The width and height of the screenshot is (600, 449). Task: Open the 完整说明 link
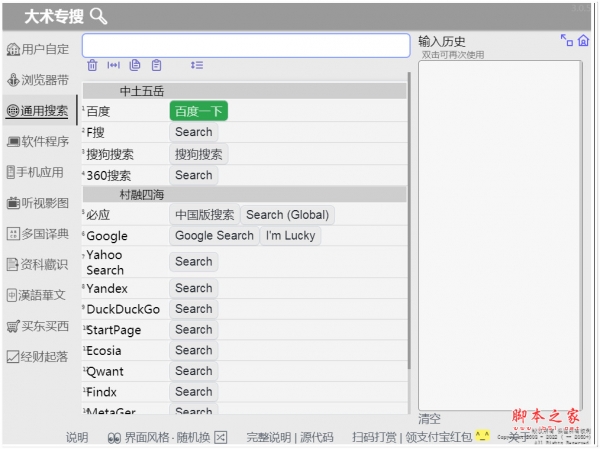268,437
